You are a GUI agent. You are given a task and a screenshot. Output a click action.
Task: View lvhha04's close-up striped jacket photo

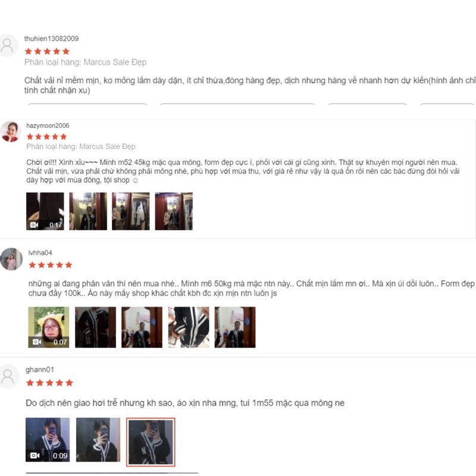coord(189,327)
